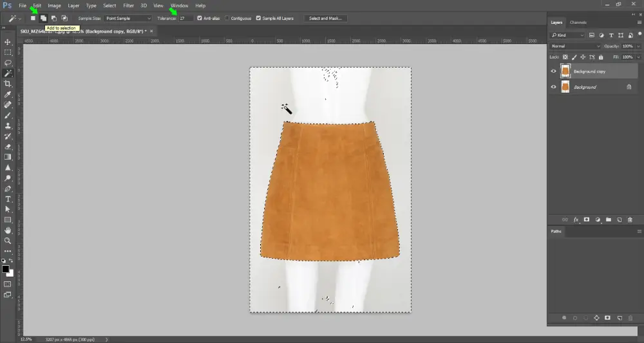Select the Dodge tool
Viewport: 644px width, 343px height.
(7, 178)
